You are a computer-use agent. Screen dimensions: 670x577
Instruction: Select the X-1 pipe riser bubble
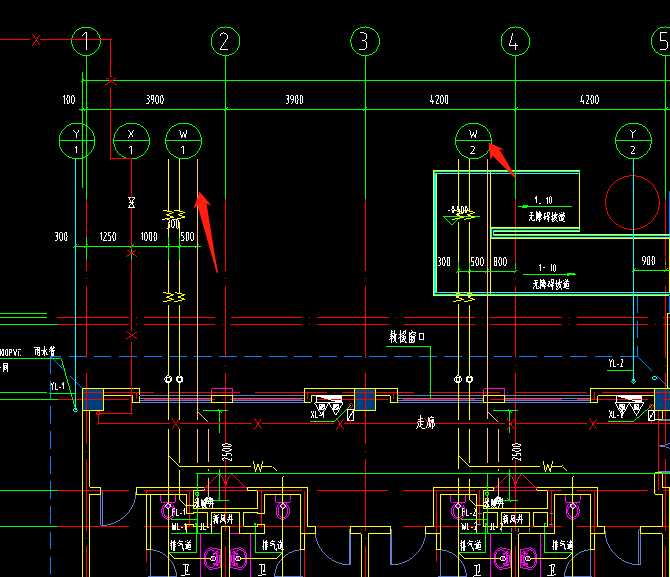click(130, 141)
